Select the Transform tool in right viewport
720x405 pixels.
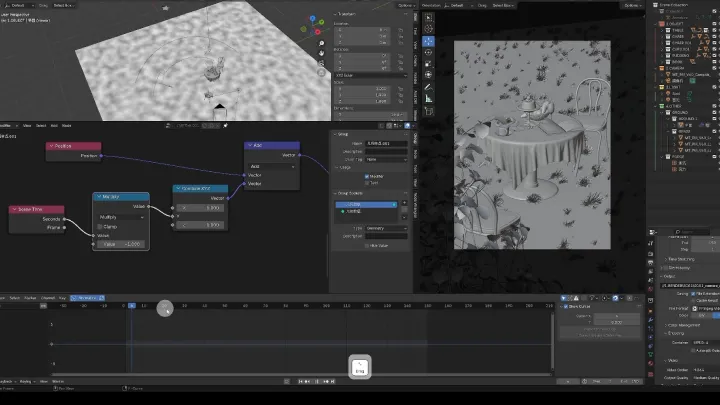428,75
